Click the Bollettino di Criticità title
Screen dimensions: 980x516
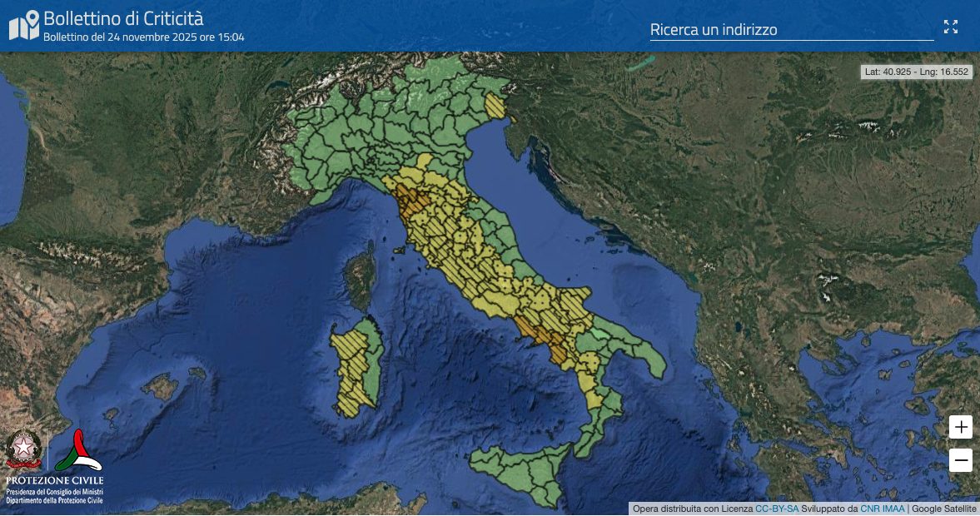pyautogui.click(x=123, y=18)
